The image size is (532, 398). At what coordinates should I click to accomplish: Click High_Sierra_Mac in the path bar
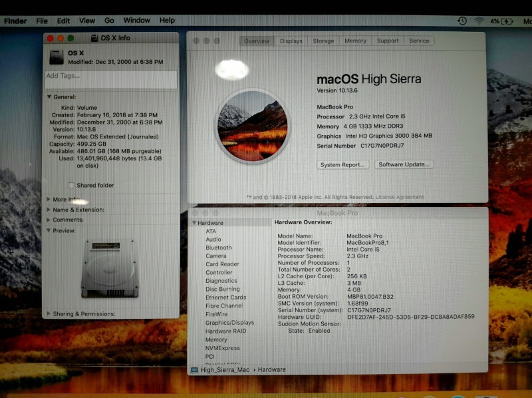coord(225,370)
